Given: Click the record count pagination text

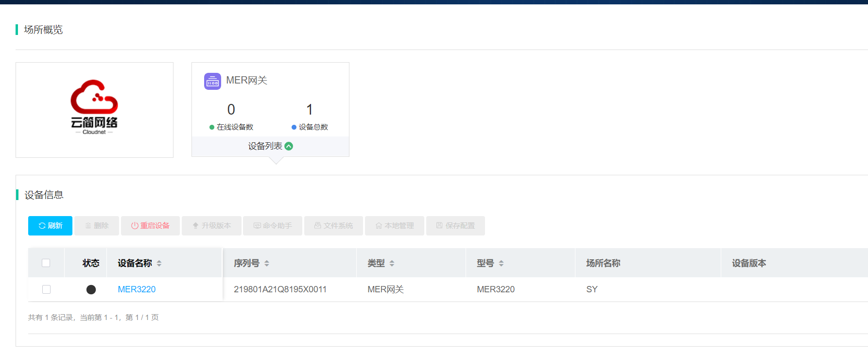Looking at the screenshot, I should point(93,318).
